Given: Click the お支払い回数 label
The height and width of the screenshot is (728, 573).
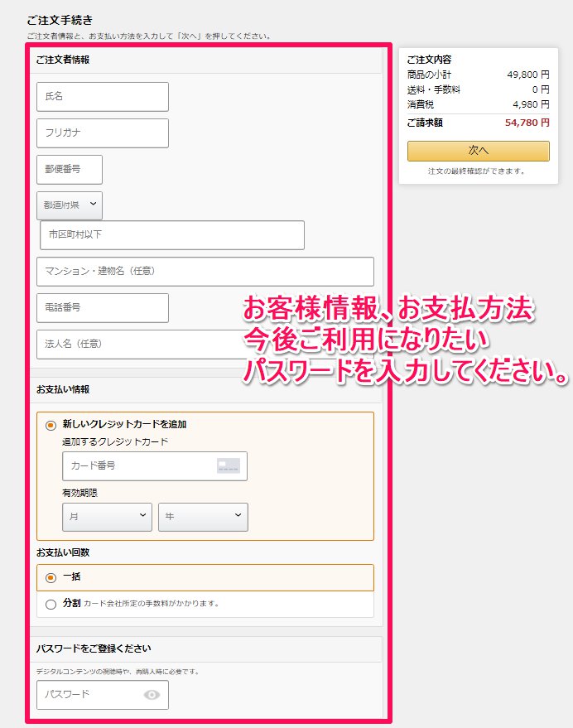Looking at the screenshot, I should tap(63, 552).
